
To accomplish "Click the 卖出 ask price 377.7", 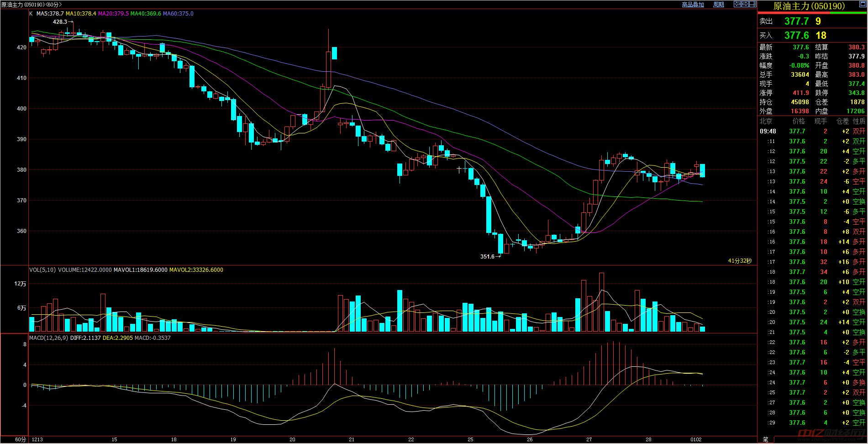I will (796, 21).
